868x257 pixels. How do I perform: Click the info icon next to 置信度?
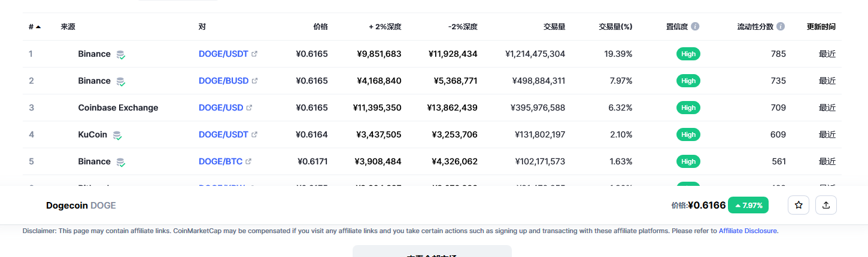695,27
